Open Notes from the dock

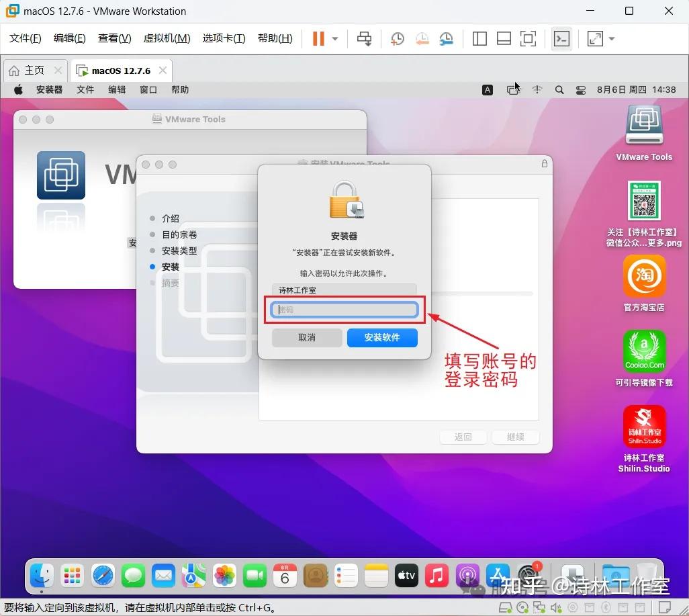click(376, 575)
